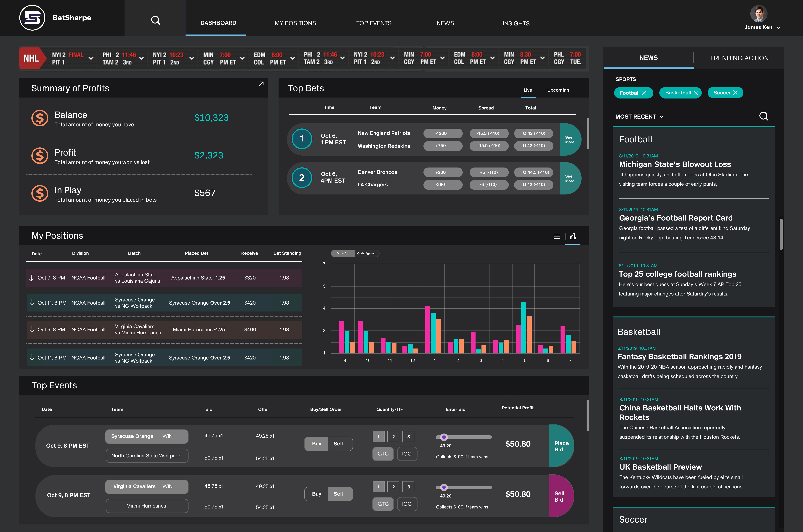Image resolution: width=803 pixels, height=532 pixels.
Task: Remove the Soccer filter chip
Action: [735, 93]
